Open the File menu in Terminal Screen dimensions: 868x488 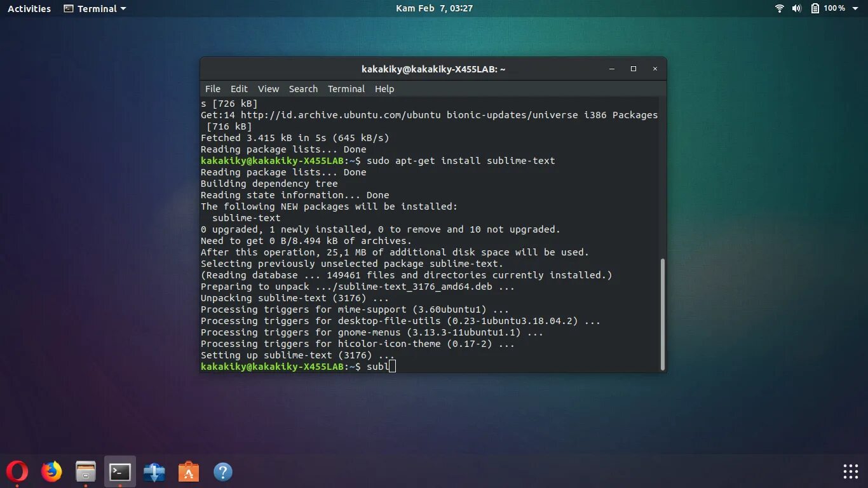point(213,89)
